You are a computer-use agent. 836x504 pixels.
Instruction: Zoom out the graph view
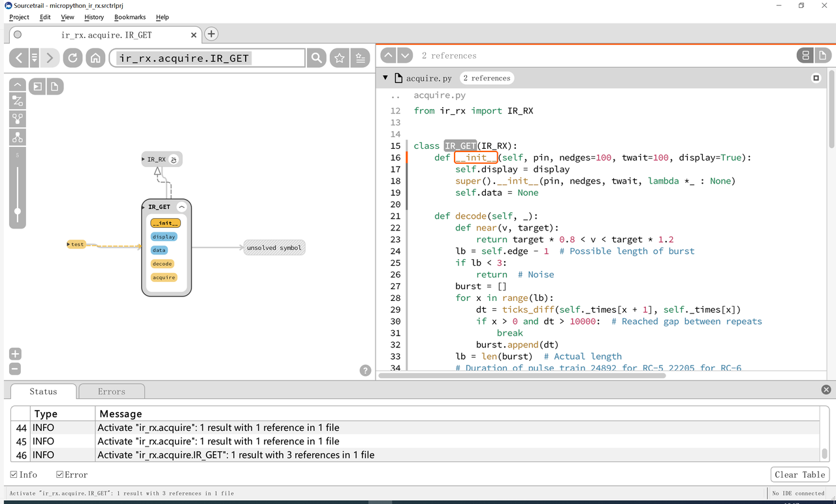[15, 369]
